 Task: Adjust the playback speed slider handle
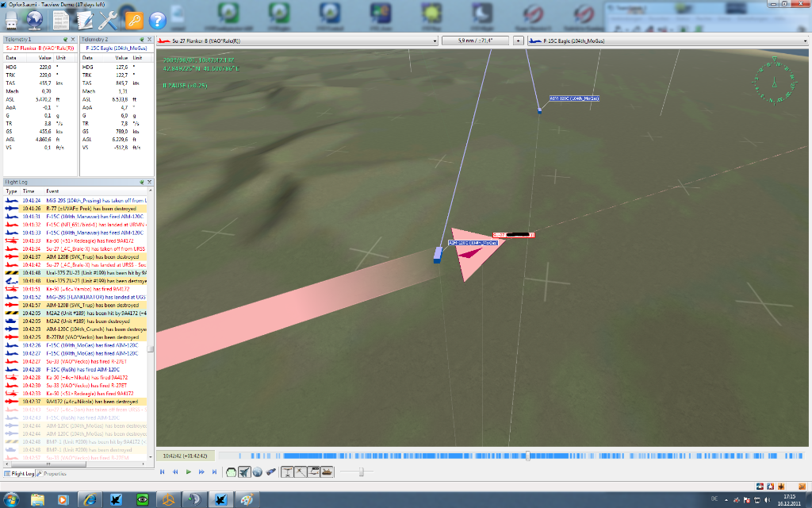pos(362,471)
